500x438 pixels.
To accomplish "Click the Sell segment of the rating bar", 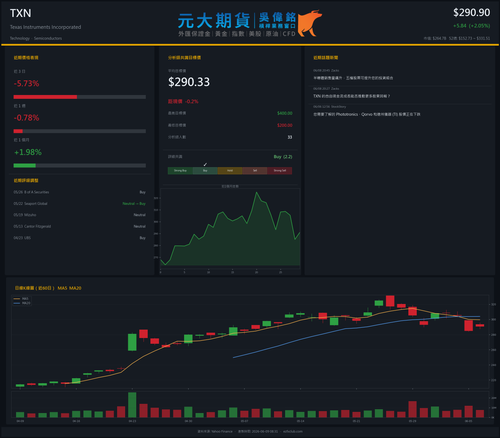I will point(255,171).
